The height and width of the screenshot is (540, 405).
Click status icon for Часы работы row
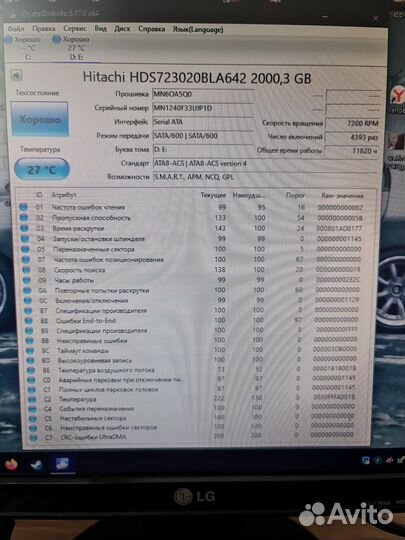[x=27, y=280]
